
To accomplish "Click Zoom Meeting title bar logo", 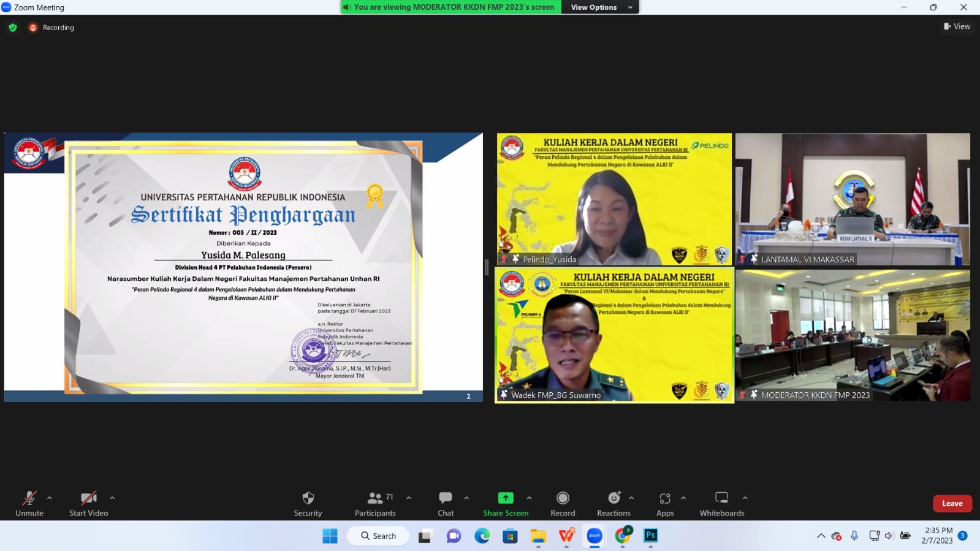I will [x=6, y=7].
